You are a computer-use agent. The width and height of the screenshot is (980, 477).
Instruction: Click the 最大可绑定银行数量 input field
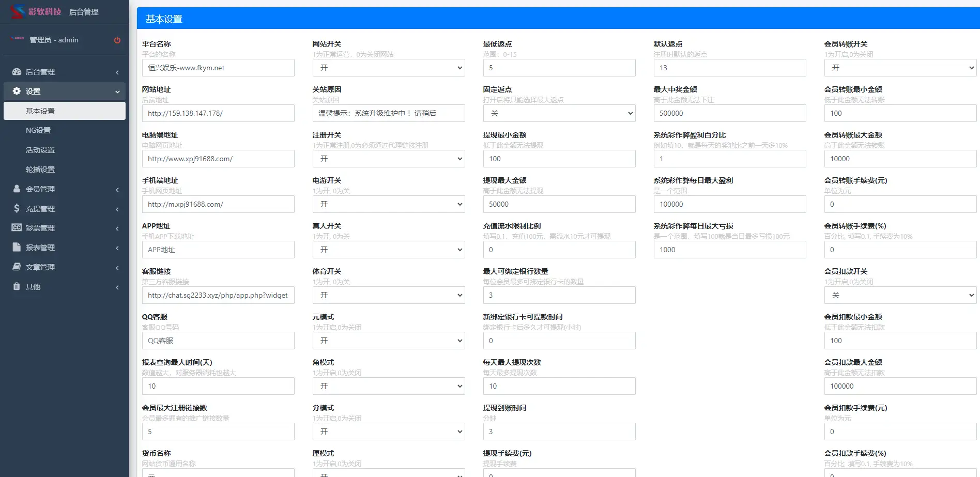pyautogui.click(x=559, y=295)
